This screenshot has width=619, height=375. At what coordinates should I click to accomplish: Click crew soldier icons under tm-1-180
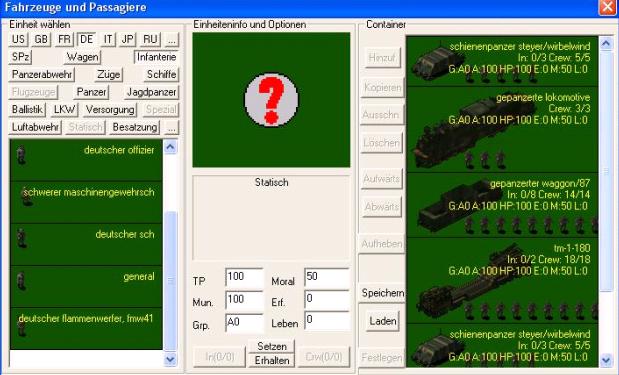tap(531, 311)
